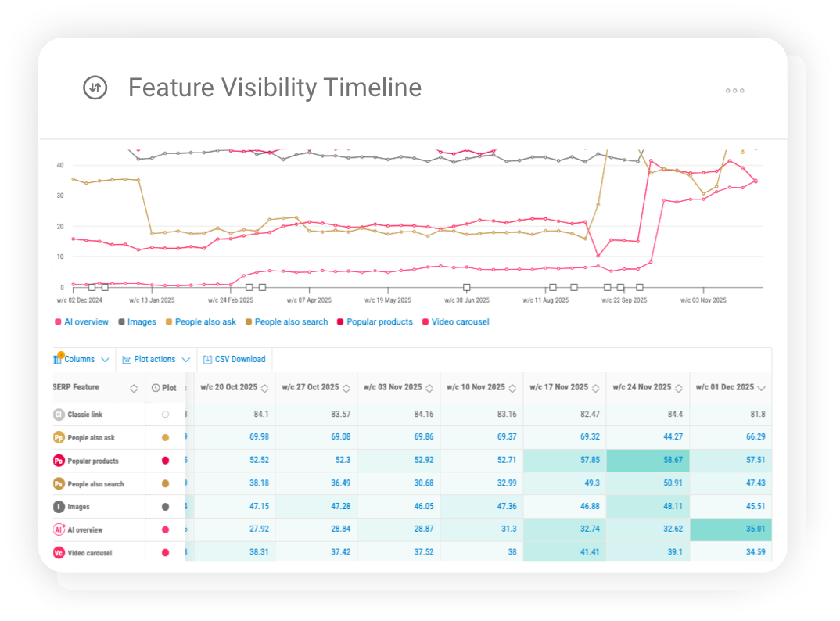This screenshot has width=840, height=621.
Task: Sort the SERP Feature column
Action: (133, 387)
